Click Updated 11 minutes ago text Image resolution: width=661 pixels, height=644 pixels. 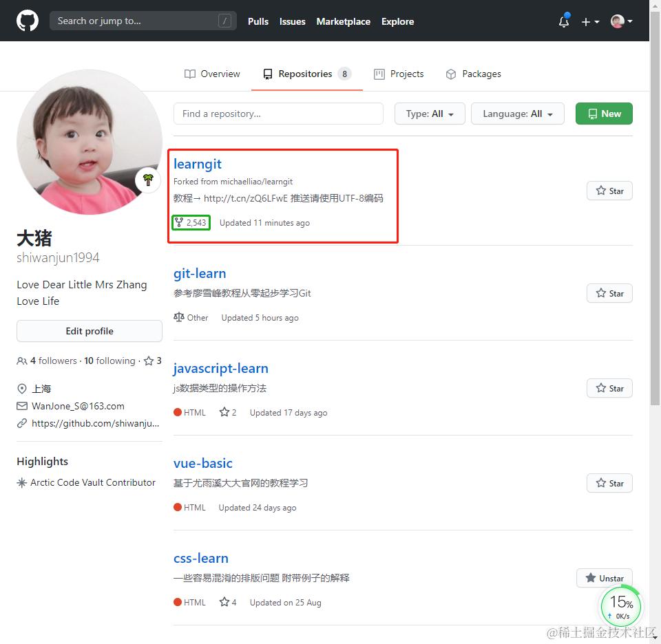pos(264,223)
